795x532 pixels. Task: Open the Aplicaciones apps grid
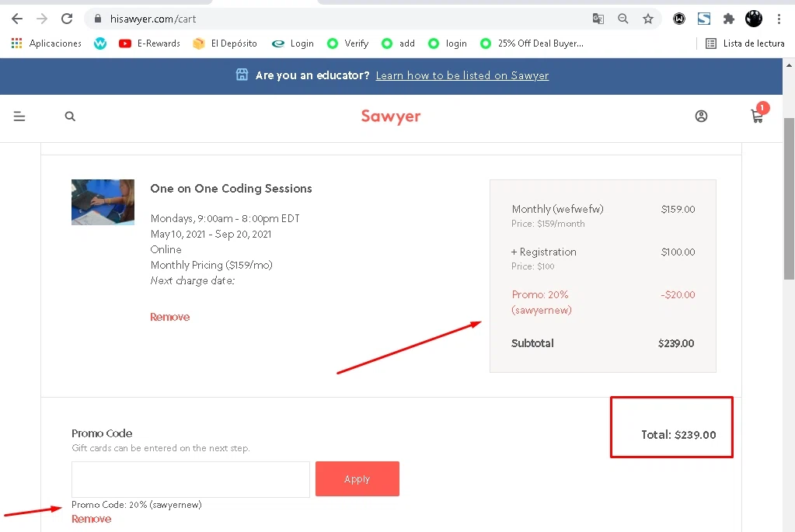click(x=46, y=43)
